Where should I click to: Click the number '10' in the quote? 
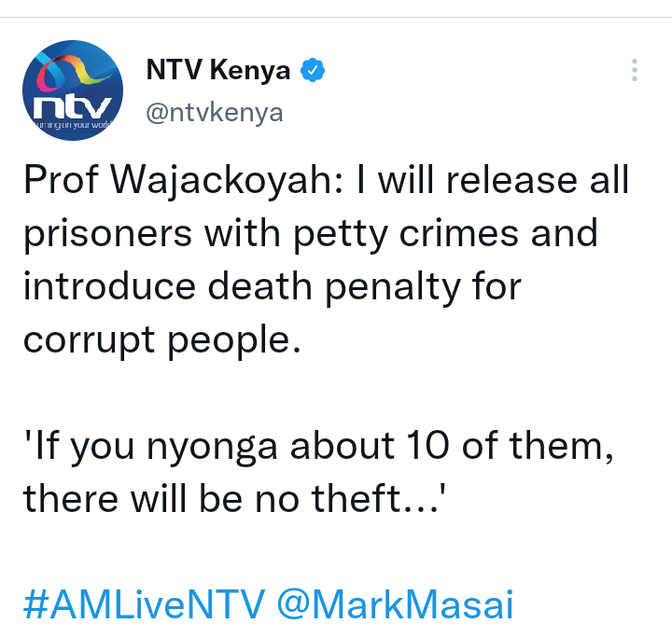coord(427,446)
